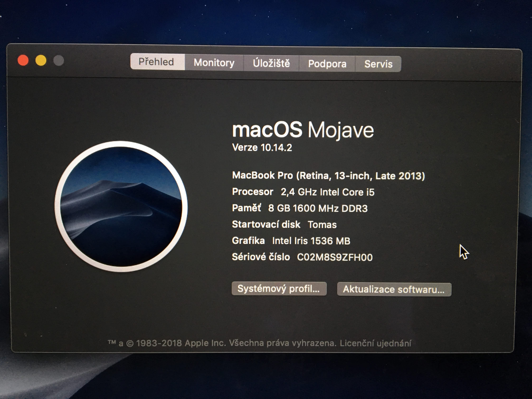Switch to the Monitory tab
The height and width of the screenshot is (399, 532).
tap(214, 63)
